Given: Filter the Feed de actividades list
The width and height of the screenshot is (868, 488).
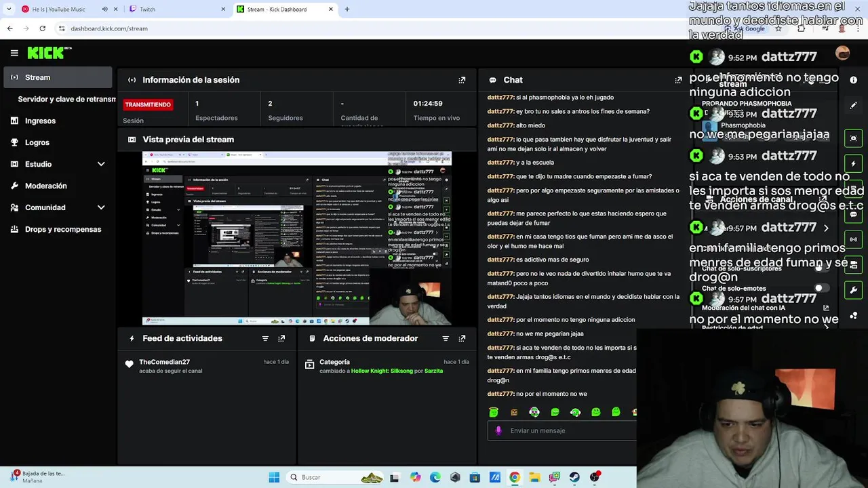Looking at the screenshot, I should tap(265, 338).
